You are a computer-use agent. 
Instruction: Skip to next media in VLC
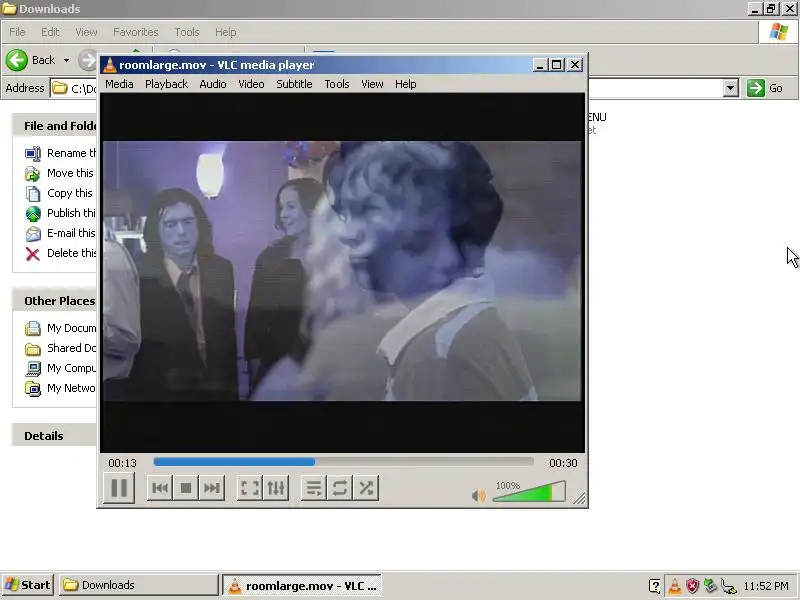(x=212, y=488)
